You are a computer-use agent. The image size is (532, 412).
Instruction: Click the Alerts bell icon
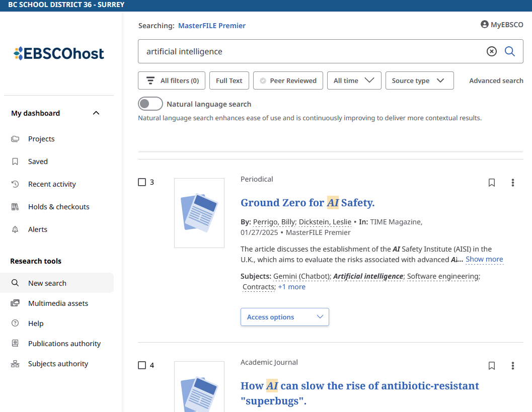(15, 229)
